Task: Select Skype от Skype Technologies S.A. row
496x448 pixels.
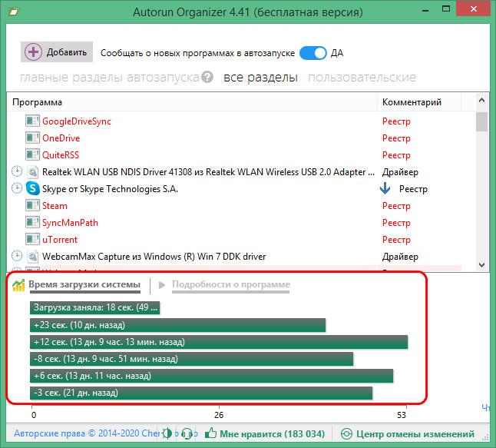Action: click(110, 189)
